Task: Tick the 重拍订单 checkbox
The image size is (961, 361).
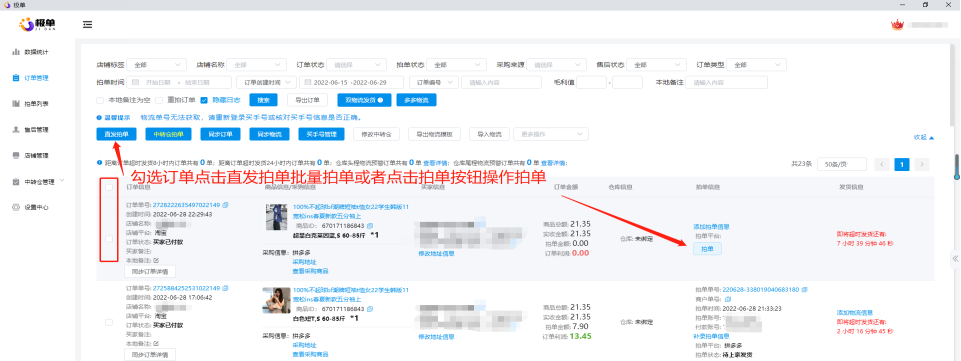Action: [x=159, y=100]
